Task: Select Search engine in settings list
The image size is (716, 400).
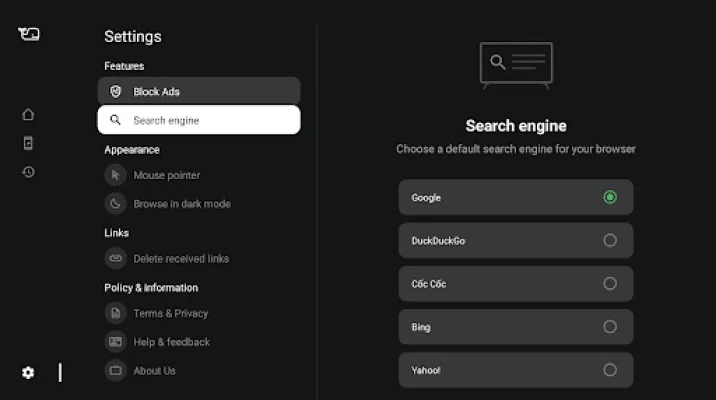Action: pyautogui.click(x=198, y=120)
